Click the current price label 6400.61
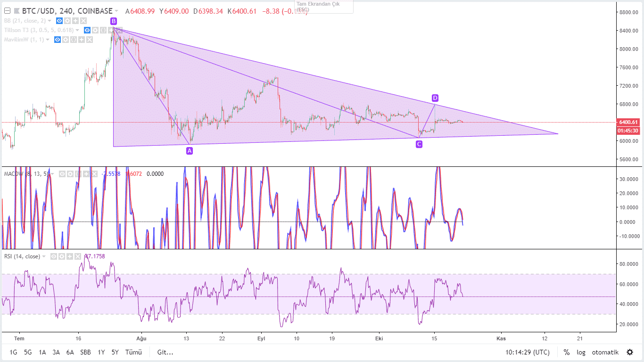644x362 pixels. pos(629,122)
